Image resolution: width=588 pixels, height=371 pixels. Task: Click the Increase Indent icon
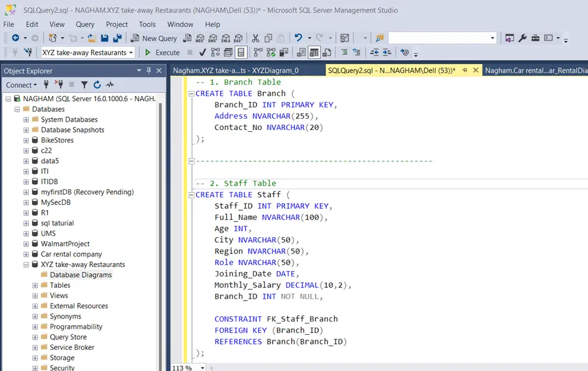click(387, 52)
